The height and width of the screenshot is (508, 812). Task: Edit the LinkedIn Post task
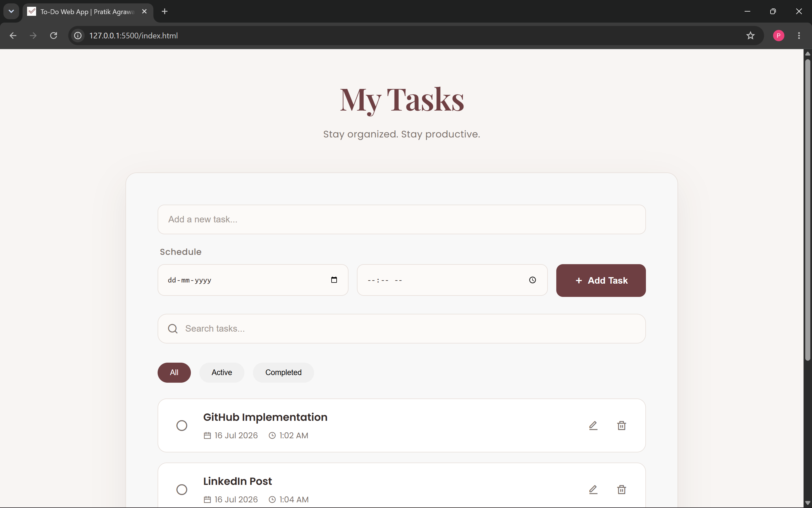point(593,490)
